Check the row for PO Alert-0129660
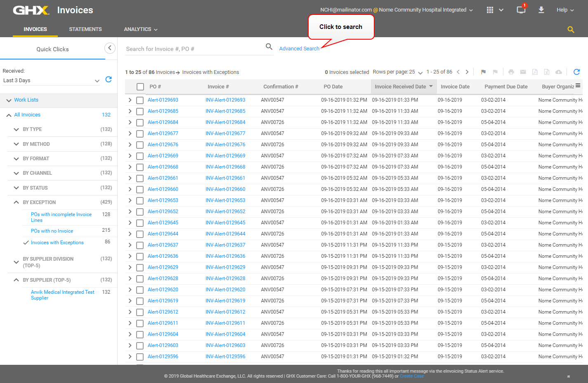Viewport: 588px width, 383px height. 140,190
